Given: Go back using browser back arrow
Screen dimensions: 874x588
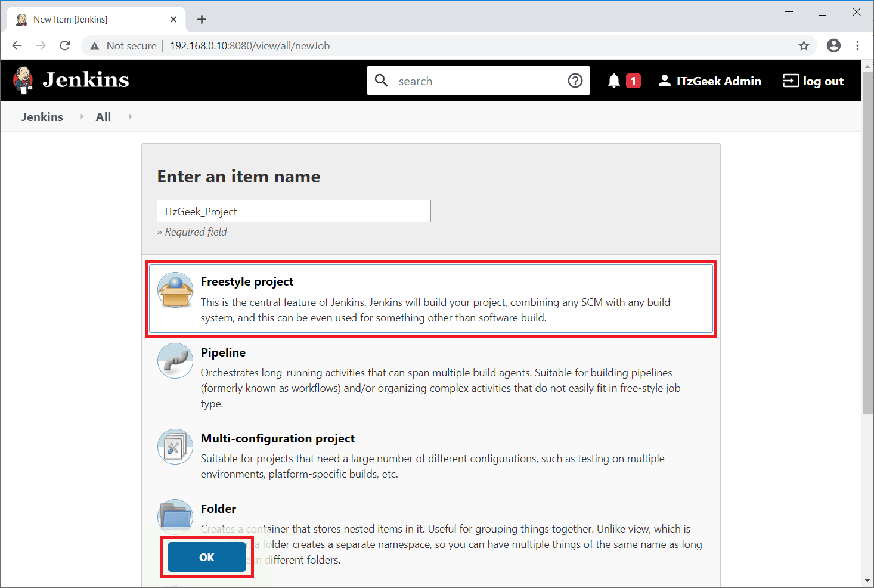Looking at the screenshot, I should (x=17, y=45).
